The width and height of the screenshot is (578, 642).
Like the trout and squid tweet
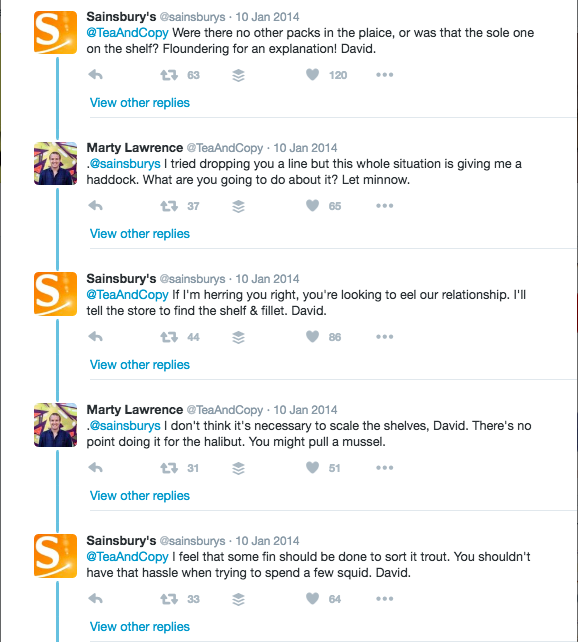(x=312, y=599)
